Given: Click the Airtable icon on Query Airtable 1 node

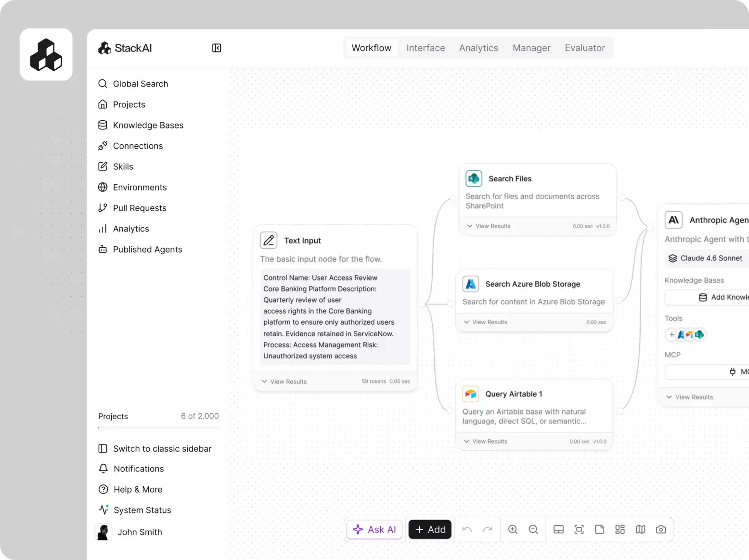Looking at the screenshot, I should [x=471, y=394].
